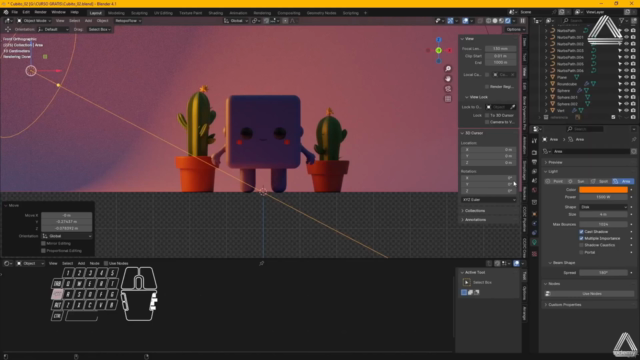Image resolution: width=640 pixels, height=360 pixels.
Task: Enable the Mirror Editing checkbox
Action: 43,243
